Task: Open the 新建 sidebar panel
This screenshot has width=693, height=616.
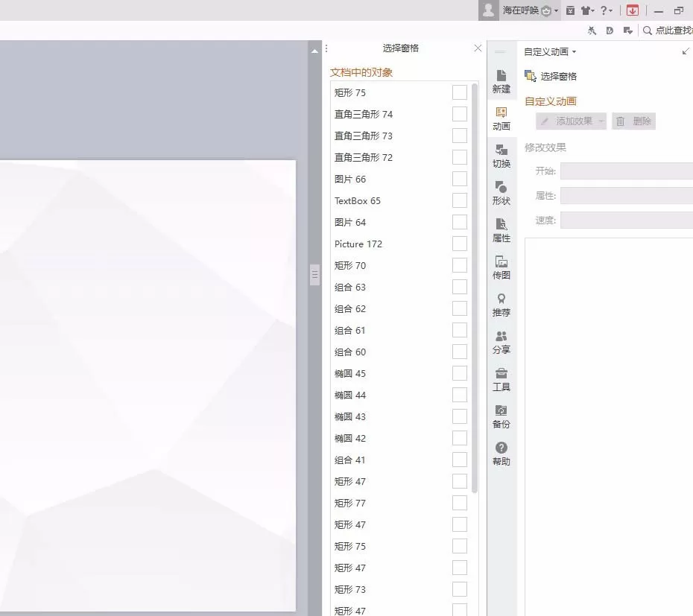Action: 501,82
